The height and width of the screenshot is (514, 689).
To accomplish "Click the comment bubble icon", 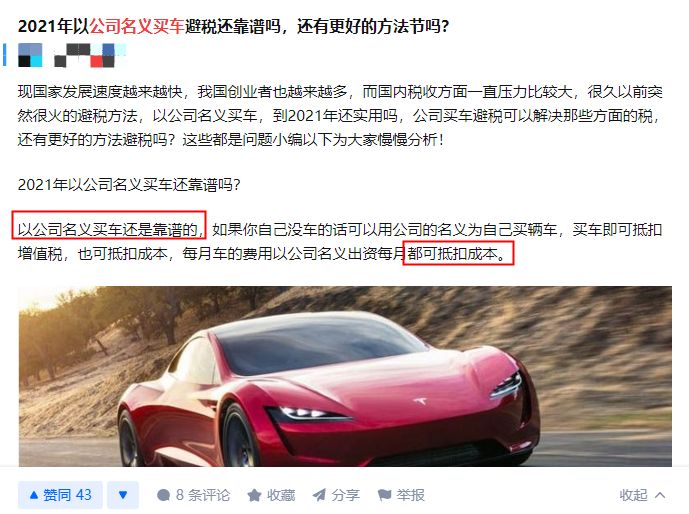I will (x=163, y=496).
